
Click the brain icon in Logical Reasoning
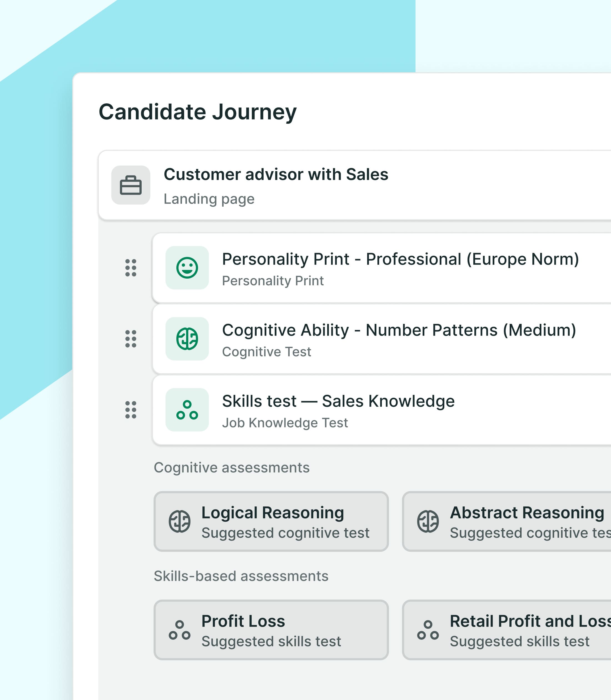coord(179,521)
